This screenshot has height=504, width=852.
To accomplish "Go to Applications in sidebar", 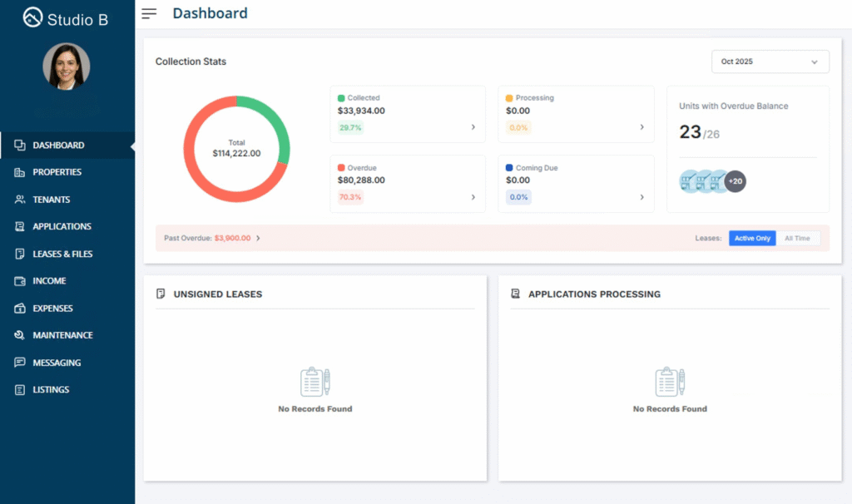I will click(62, 226).
